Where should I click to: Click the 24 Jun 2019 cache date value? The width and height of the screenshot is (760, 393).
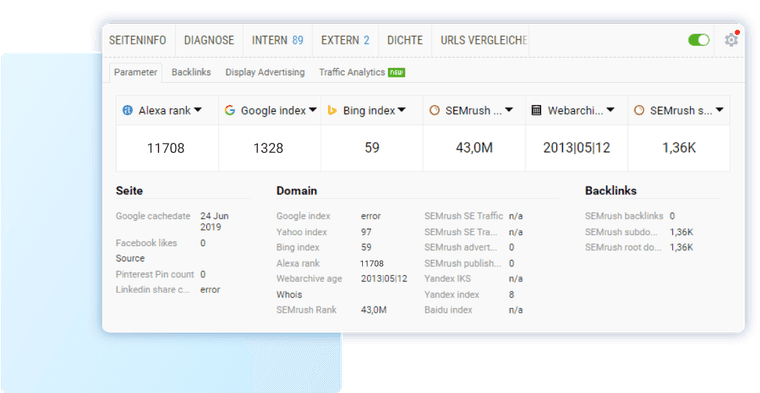pos(214,221)
